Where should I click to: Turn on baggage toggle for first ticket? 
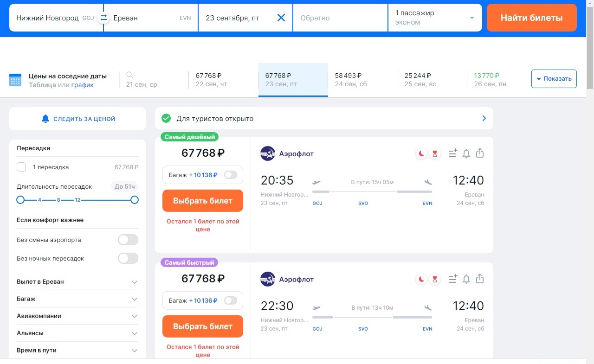pos(230,175)
